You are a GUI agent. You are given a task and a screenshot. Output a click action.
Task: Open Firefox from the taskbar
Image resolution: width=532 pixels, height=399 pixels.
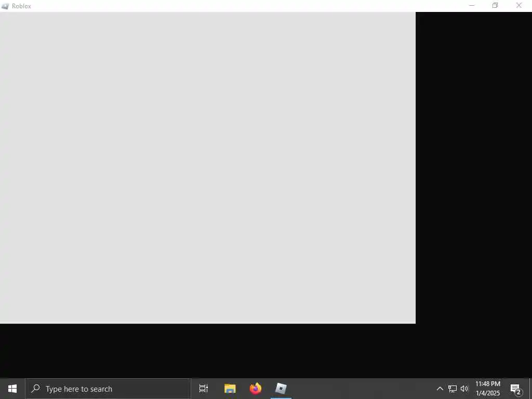point(256,389)
